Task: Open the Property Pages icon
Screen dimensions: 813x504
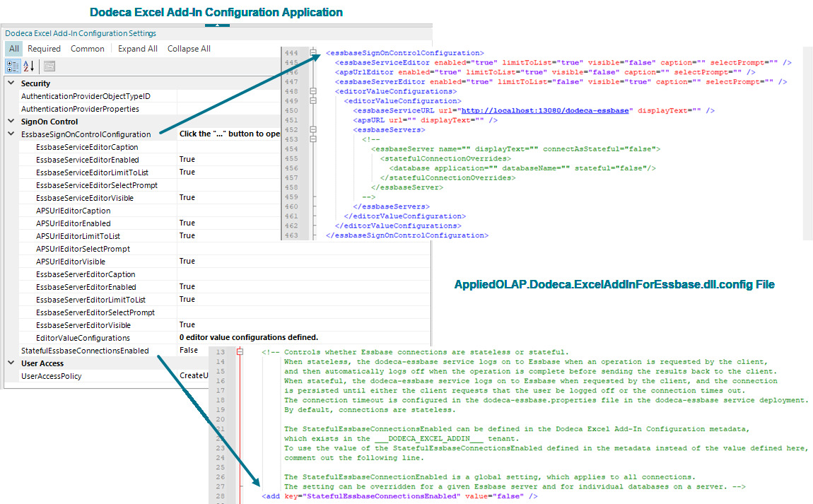Action: click(x=49, y=66)
